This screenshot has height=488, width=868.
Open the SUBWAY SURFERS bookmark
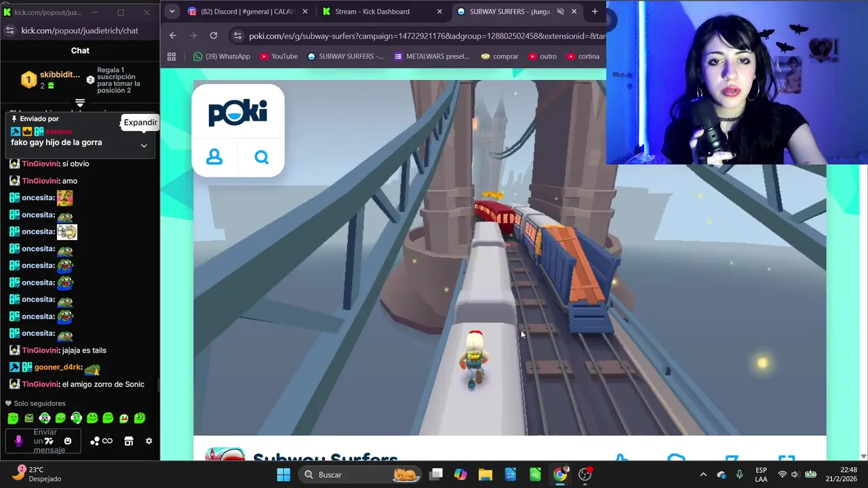[x=346, y=56]
